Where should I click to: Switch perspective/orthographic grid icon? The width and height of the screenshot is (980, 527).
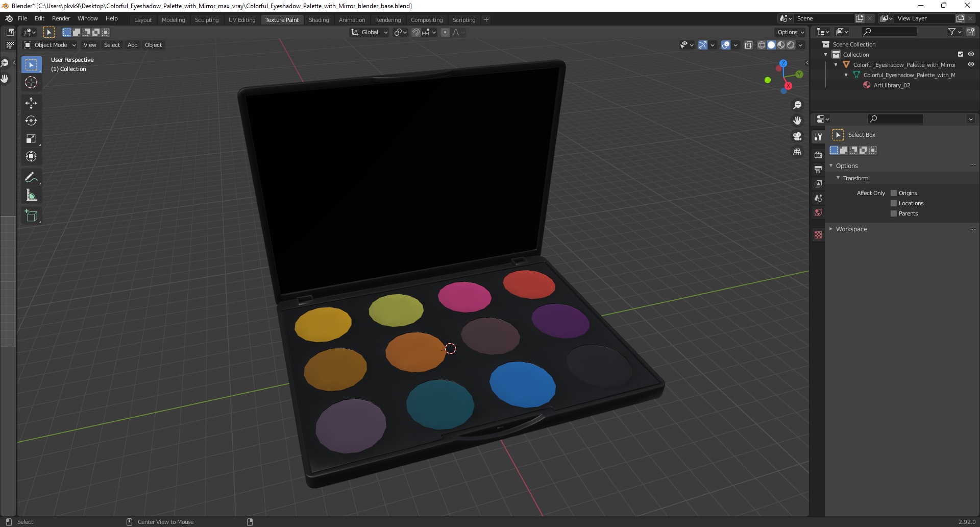pyautogui.click(x=797, y=152)
